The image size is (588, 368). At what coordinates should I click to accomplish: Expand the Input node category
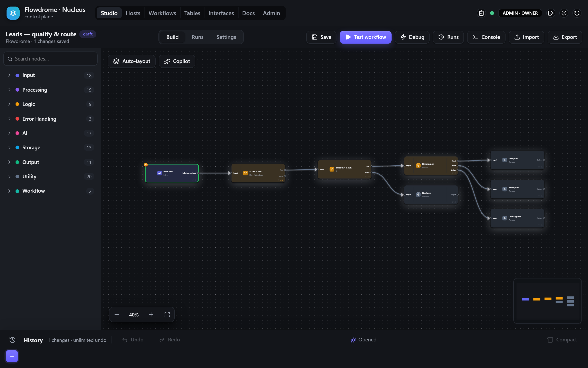pos(50,75)
